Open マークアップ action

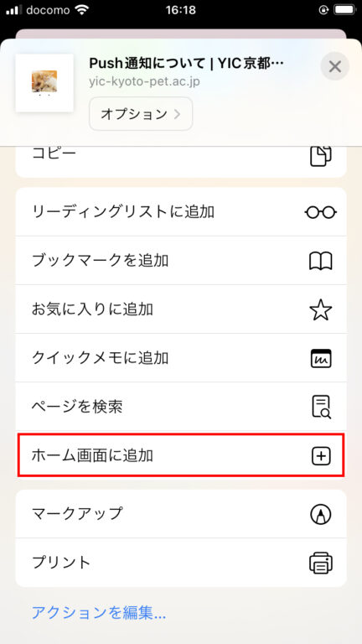181,514
